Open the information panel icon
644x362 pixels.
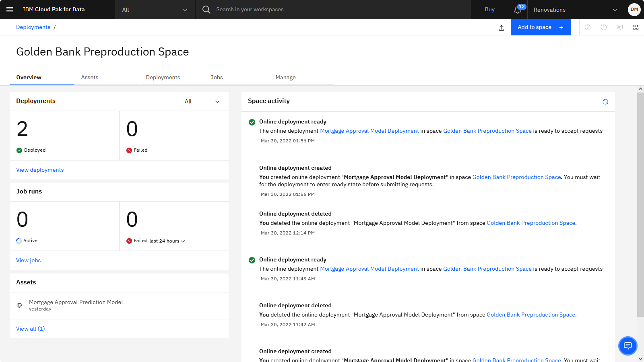588,27
